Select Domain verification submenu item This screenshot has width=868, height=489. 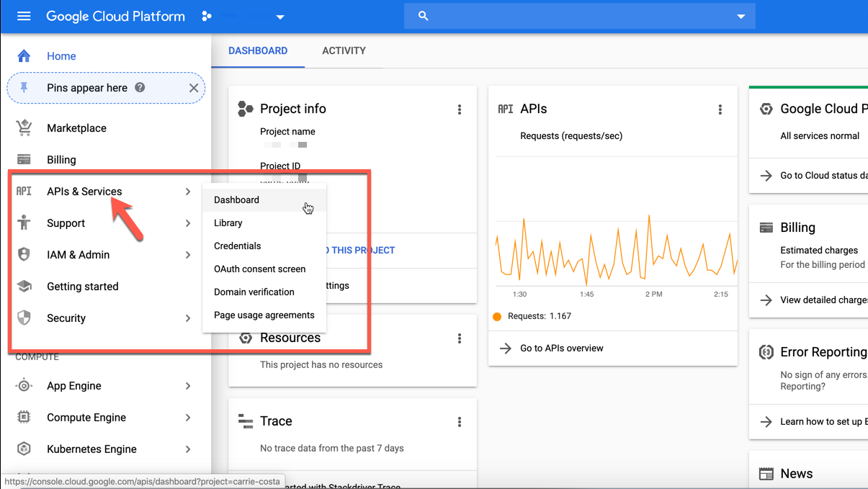[264, 292]
